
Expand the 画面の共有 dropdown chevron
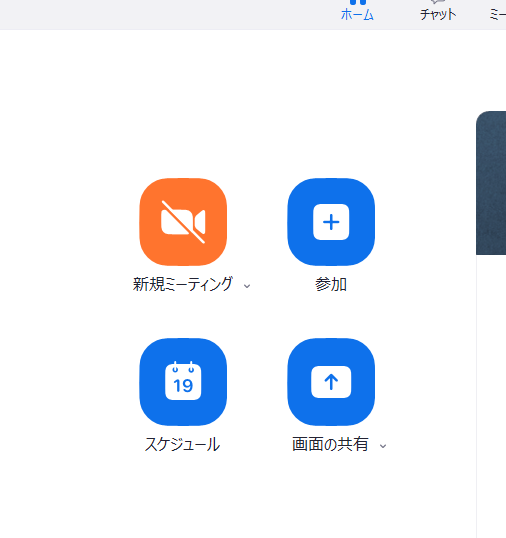pyautogui.click(x=383, y=446)
